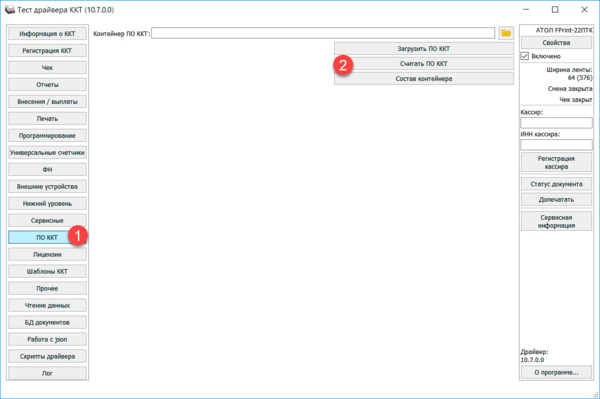The image size is (600, 399).
Task: Open the folder browse icon for container
Action: (506, 33)
